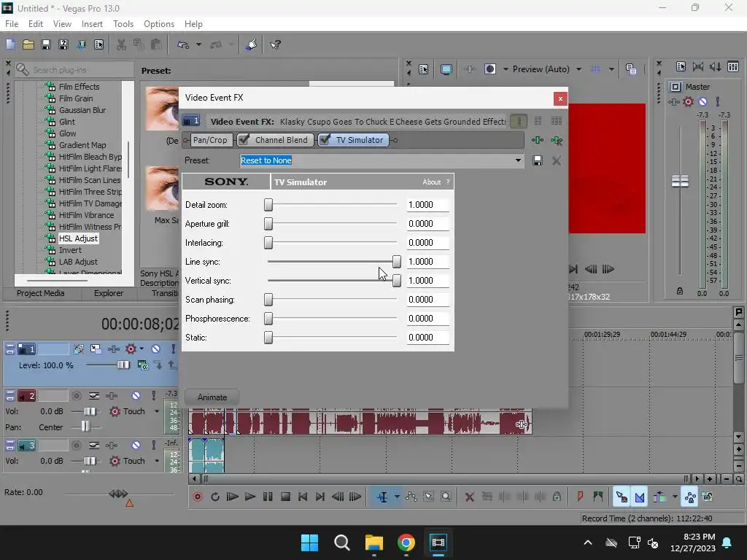Disable the Channel Blend effect checkbox
Image resolution: width=747 pixels, height=560 pixels.
tap(244, 139)
